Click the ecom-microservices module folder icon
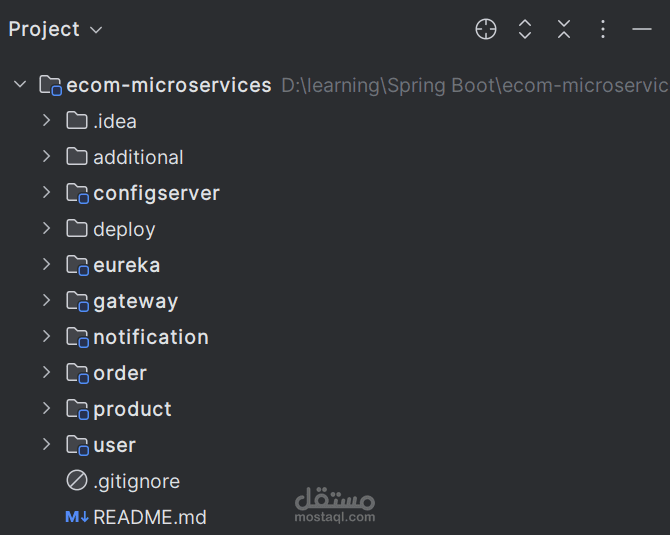This screenshot has width=670, height=535. [x=50, y=85]
